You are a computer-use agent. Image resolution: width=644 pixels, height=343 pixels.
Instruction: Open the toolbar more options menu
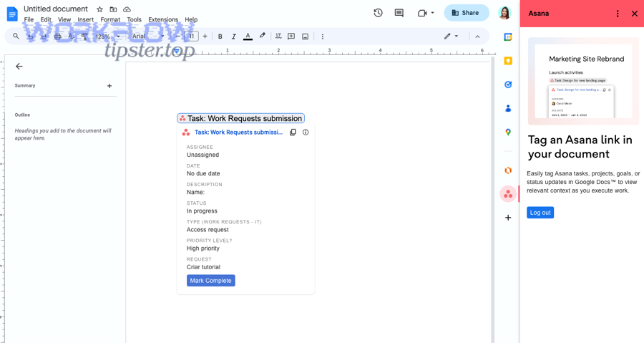(323, 36)
